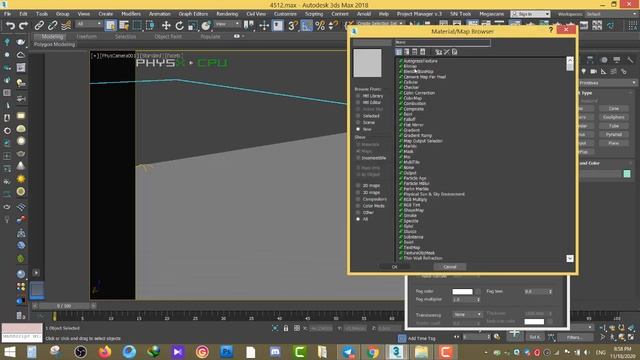This screenshot has height=360, width=640.
Task: Switch browser to View Small Icons
Action: (415, 52)
